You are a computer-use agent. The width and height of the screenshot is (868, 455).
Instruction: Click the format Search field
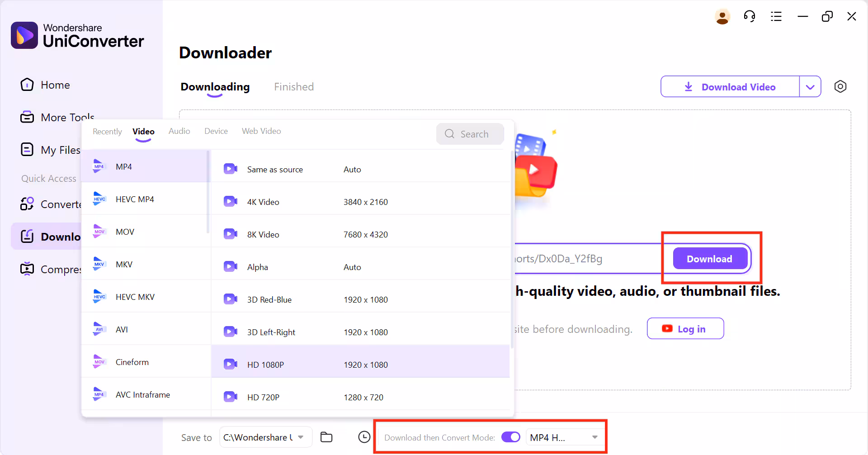tap(470, 134)
